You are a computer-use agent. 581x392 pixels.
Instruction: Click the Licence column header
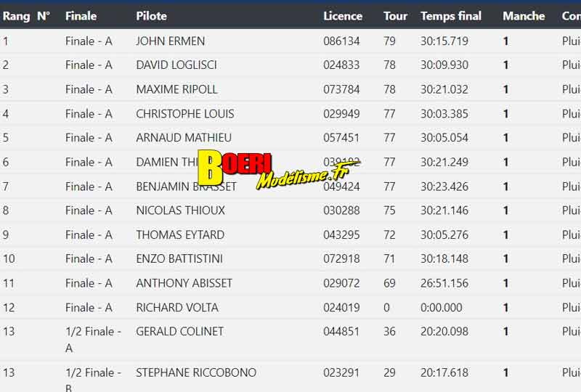[x=343, y=16]
